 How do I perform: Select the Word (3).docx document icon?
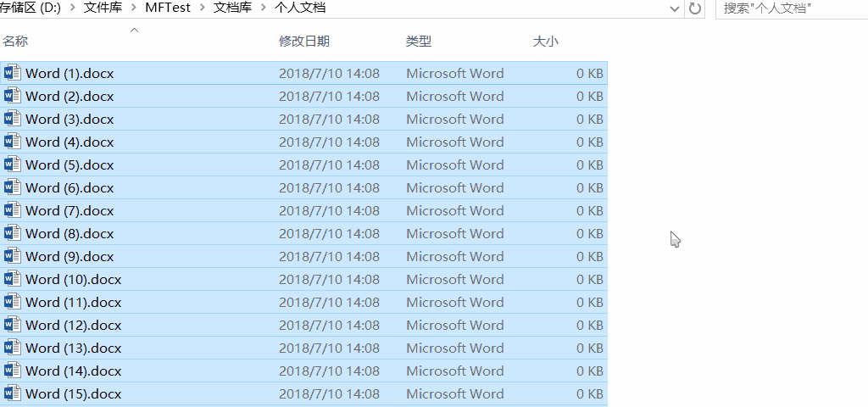(x=12, y=119)
